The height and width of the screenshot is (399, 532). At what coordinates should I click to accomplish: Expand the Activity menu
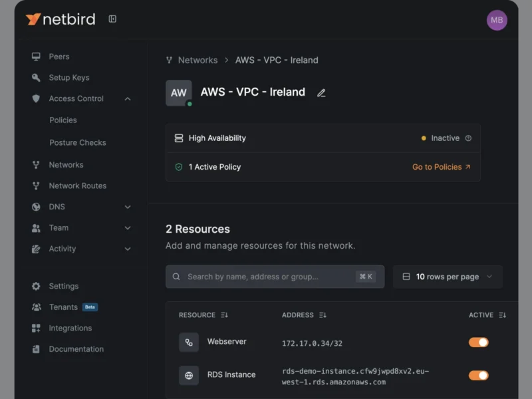128,249
